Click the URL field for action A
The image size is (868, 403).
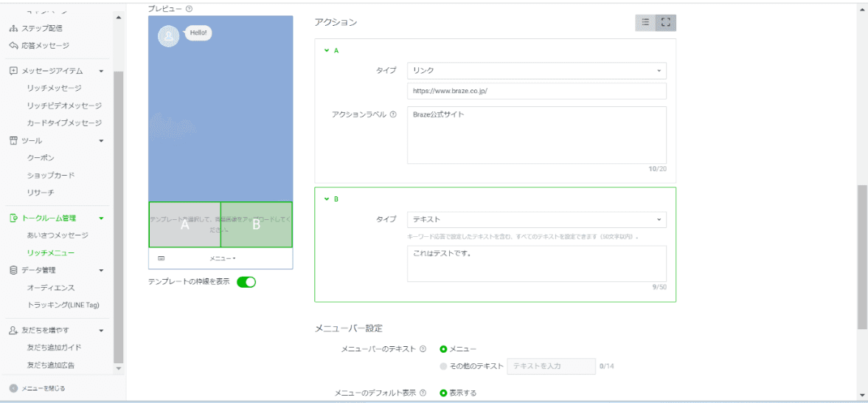[536, 92]
